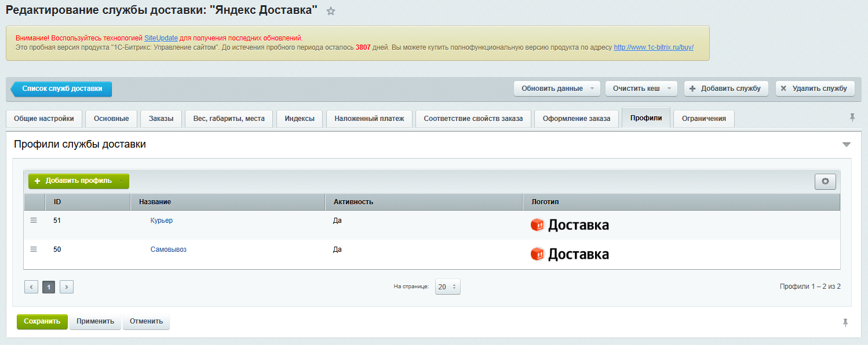Image resolution: width=868 pixels, height=345 pixels.
Task: Pin the tabs panel with pushpin icon
Action: pos(852,118)
